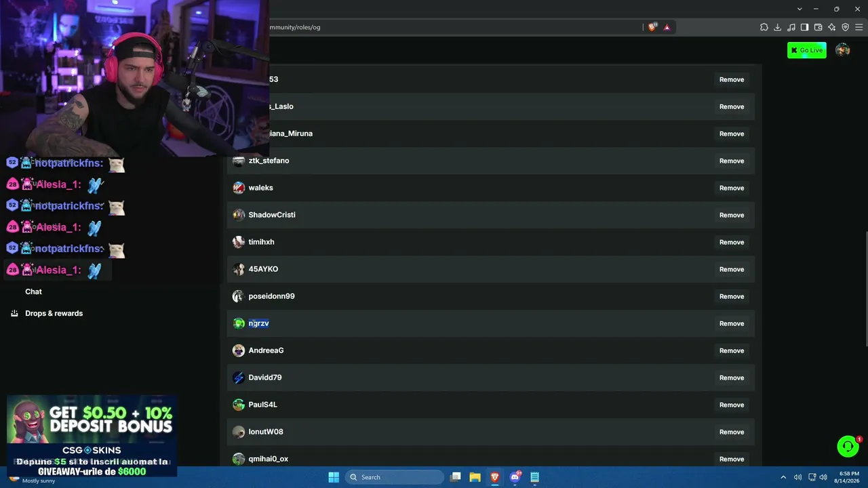Viewport: 868px width, 488px height.
Task: Click the waleks avatar
Action: coord(239,188)
